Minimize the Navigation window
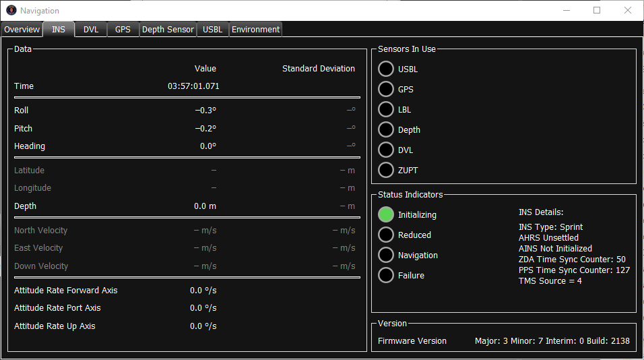 566,11
